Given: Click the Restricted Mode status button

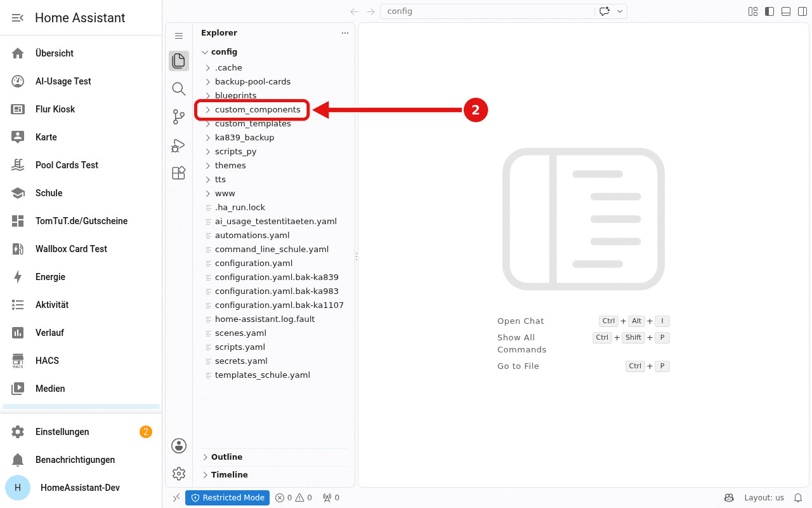Looking at the screenshot, I should (228, 498).
